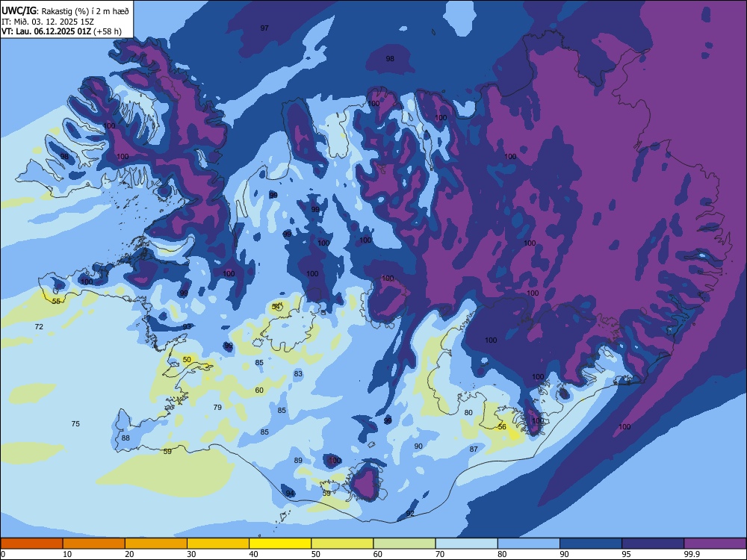Click the 50–60 pale yellow legend swatch
The height and width of the screenshot is (560, 747).
pyautogui.click(x=342, y=544)
